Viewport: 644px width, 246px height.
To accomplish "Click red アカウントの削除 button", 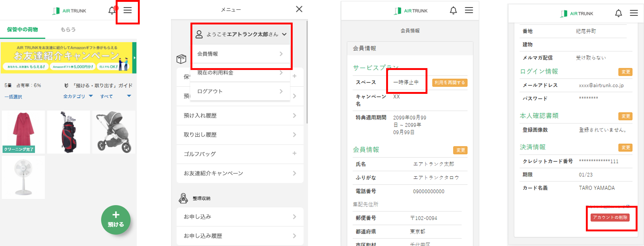I will coord(610,217).
